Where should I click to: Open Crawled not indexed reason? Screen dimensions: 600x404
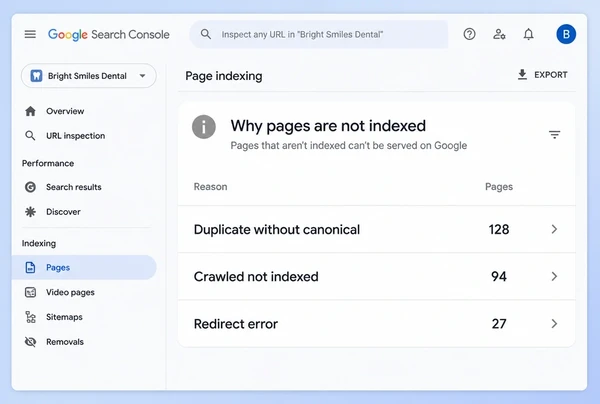[x=256, y=277]
